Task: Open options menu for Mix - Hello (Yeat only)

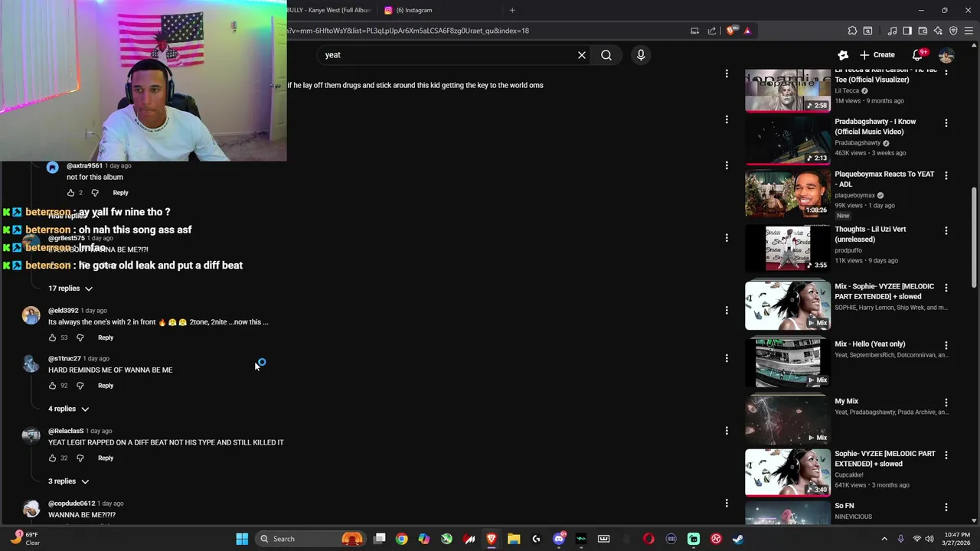Action: point(946,345)
